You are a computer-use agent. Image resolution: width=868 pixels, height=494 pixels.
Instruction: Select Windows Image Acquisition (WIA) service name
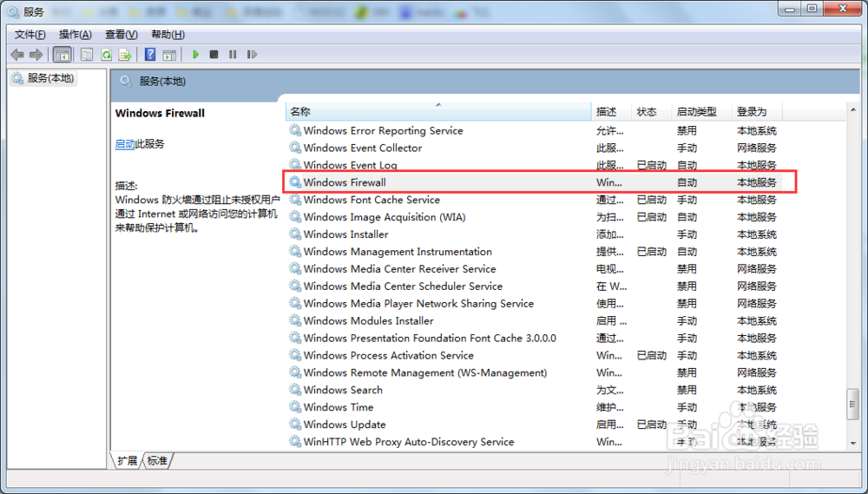pos(385,217)
